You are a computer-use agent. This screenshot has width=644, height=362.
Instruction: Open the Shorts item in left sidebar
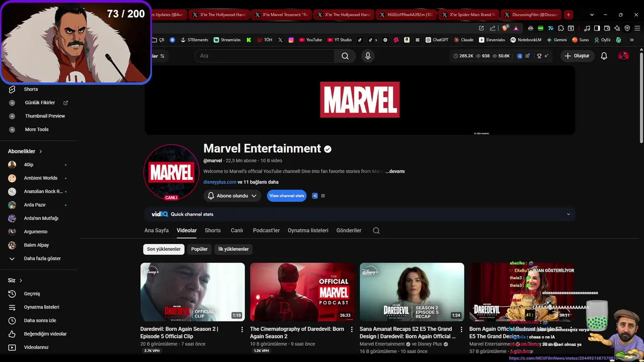point(31,89)
